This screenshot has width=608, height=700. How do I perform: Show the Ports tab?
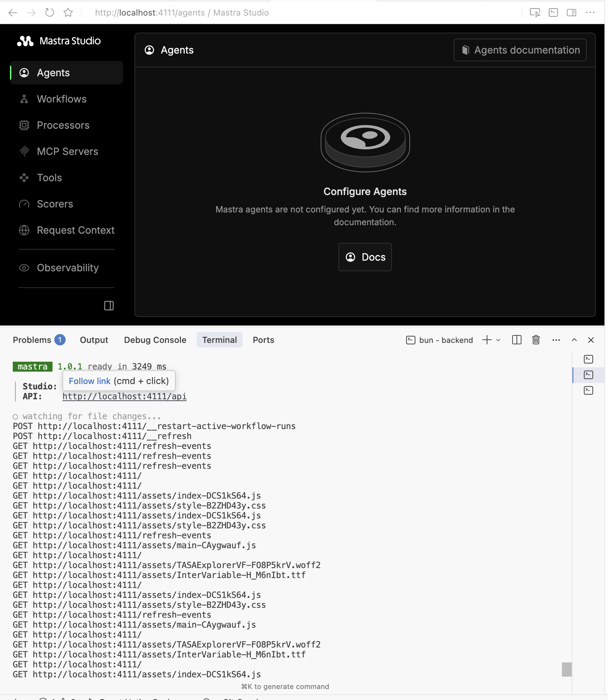[x=264, y=340]
